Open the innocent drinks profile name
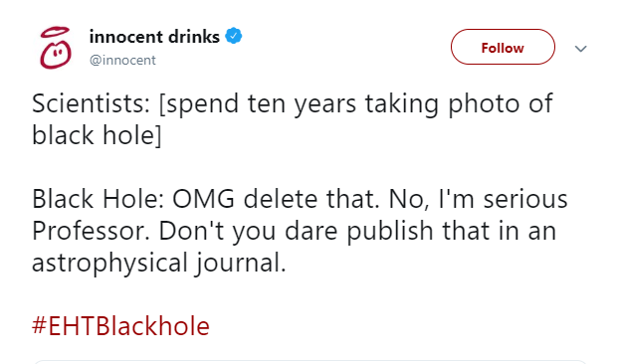This screenshot has width=619, height=364. click(x=154, y=37)
